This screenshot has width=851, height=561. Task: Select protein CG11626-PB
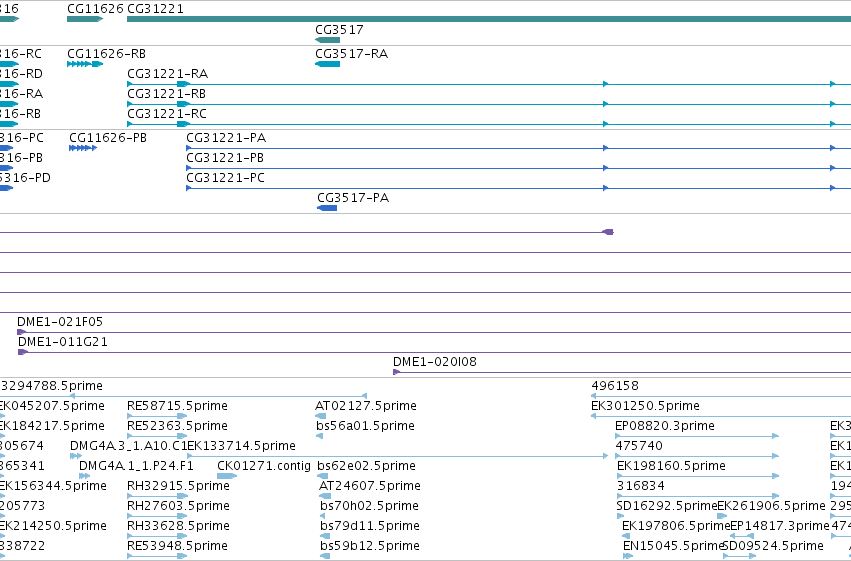point(108,138)
